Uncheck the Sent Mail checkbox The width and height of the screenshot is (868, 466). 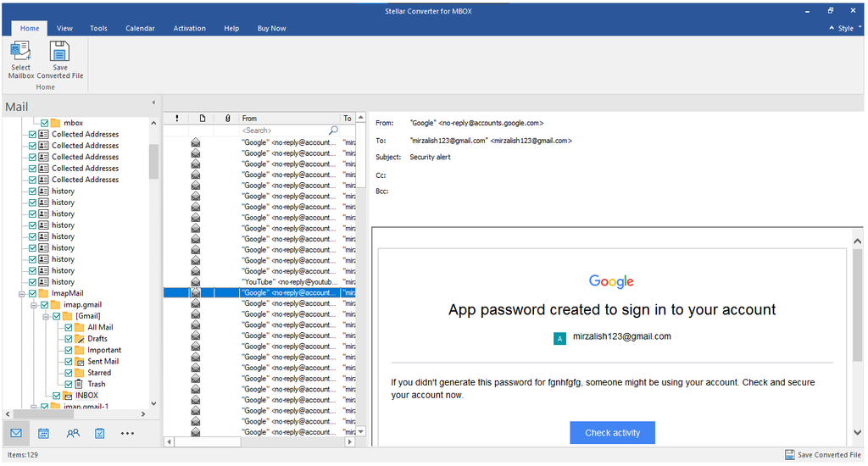click(x=69, y=362)
